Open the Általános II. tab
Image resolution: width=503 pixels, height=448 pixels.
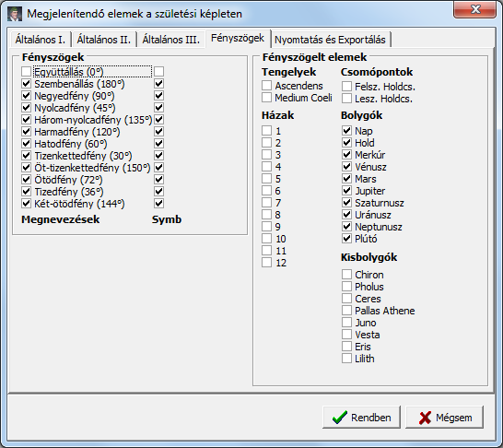[x=104, y=40]
